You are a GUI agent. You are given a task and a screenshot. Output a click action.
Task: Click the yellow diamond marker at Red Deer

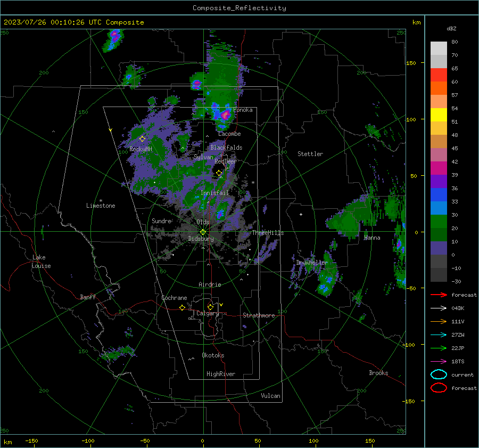(219, 173)
